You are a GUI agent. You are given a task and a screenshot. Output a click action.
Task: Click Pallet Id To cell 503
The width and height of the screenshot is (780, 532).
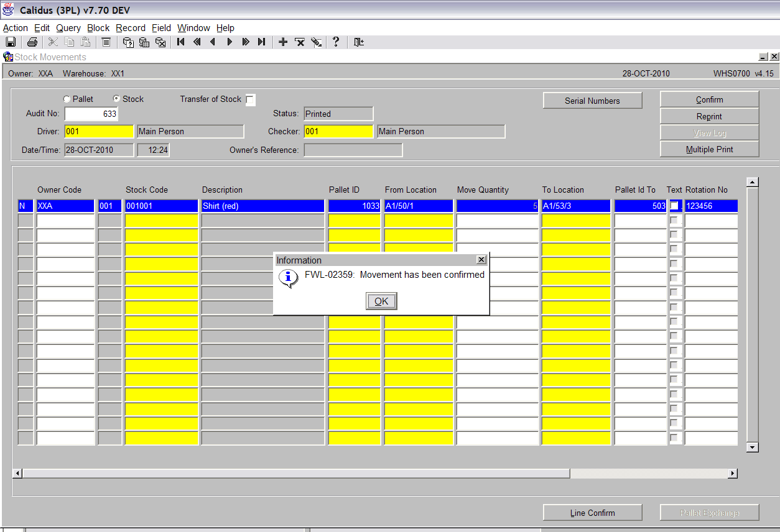(641, 206)
